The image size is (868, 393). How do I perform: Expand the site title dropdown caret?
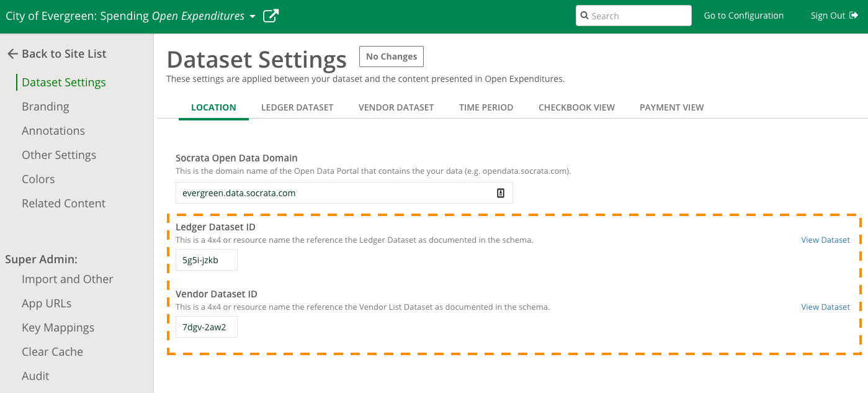click(x=253, y=17)
